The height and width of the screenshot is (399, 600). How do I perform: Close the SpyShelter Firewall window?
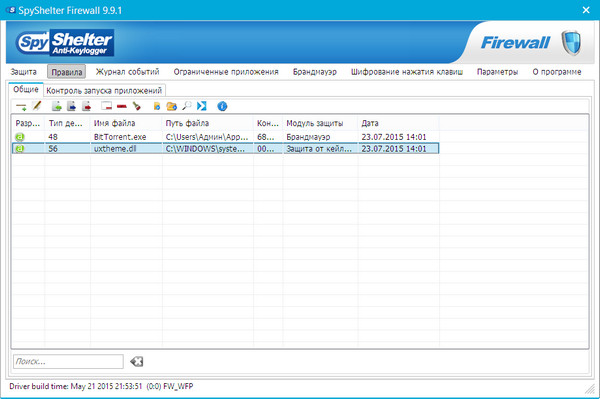click(586, 10)
